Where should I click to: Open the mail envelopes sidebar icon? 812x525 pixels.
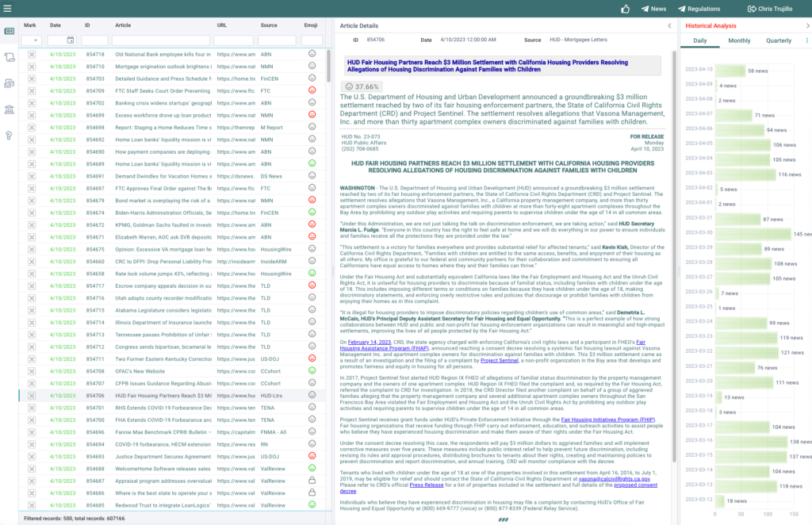10,83
